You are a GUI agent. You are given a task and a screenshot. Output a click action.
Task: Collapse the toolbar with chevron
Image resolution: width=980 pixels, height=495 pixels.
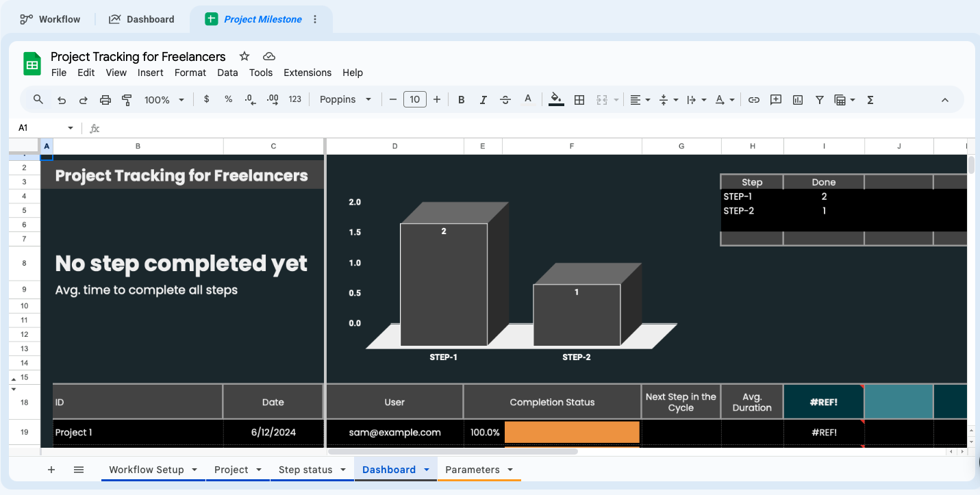(x=944, y=100)
